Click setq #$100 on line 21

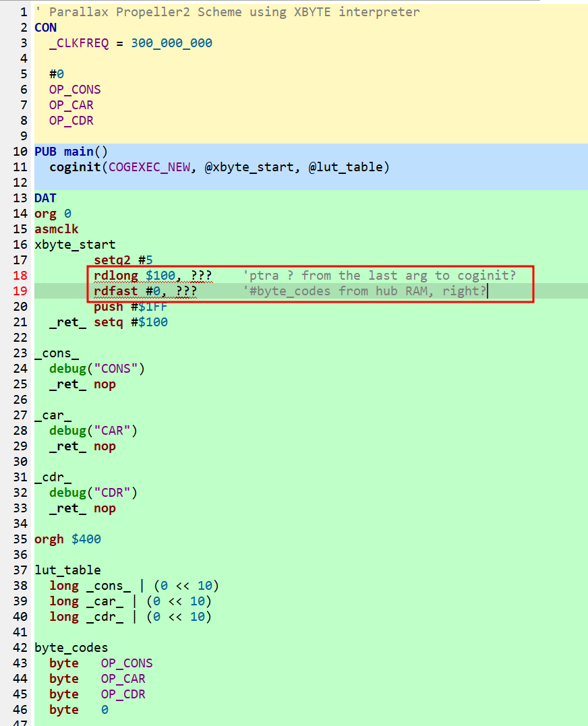[x=131, y=322]
